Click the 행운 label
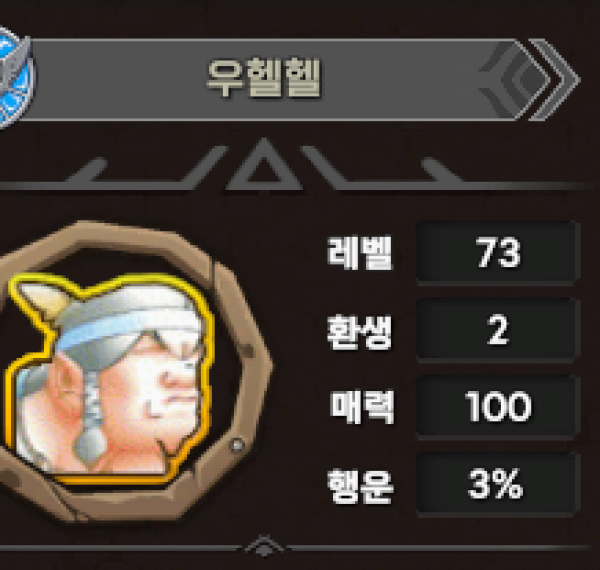Screen dimensions: 600x570 click(360, 486)
